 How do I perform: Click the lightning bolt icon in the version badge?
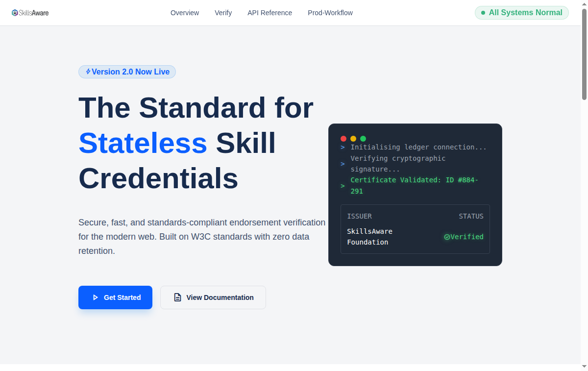point(88,72)
